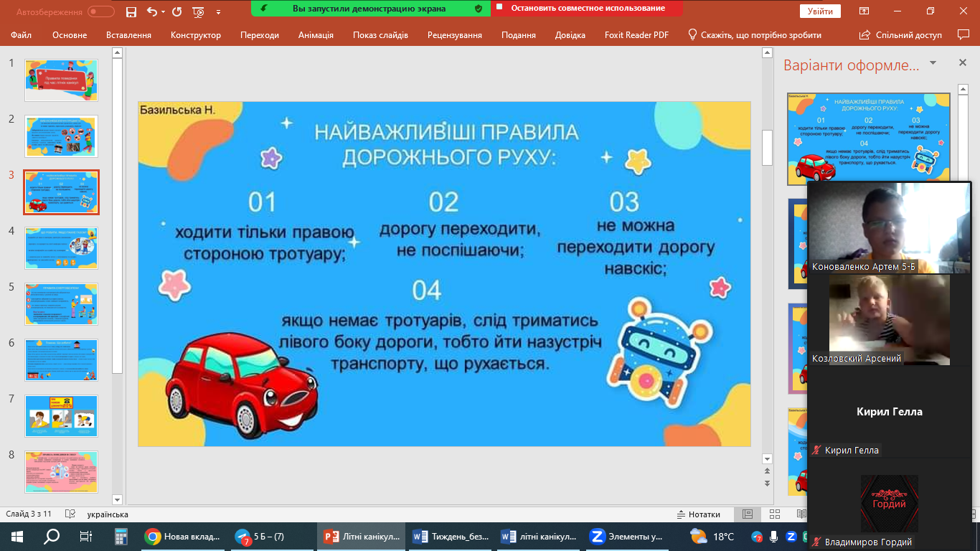980x551 pixels.
Task: Open the Анімація tab
Action: tap(316, 34)
